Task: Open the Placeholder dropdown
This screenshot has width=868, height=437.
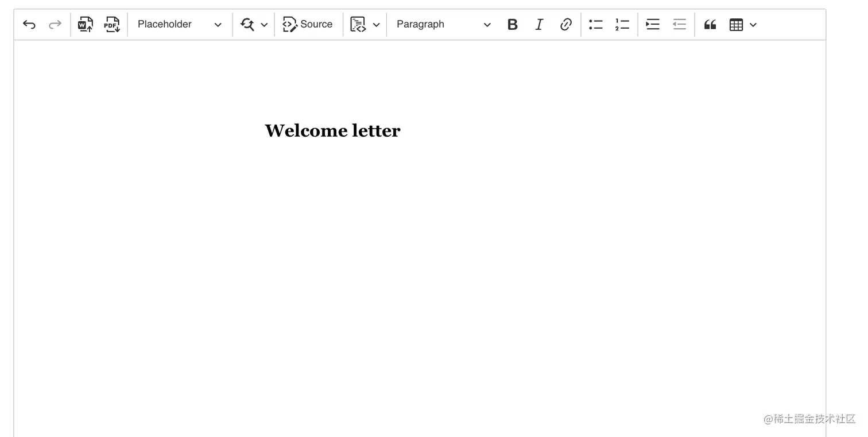Action: click(x=178, y=24)
